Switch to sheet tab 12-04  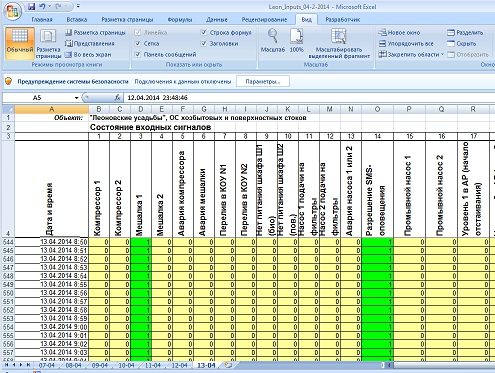pos(179,365)
